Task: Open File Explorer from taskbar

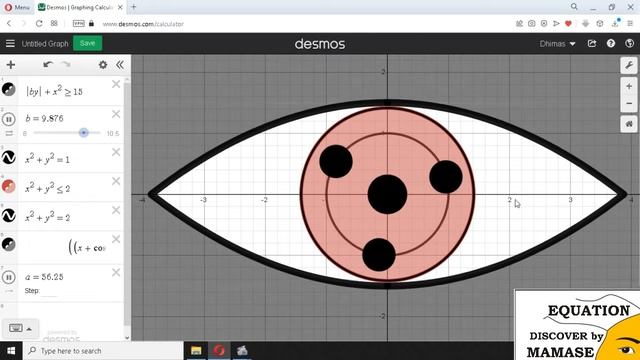Action: pos(196,351)
